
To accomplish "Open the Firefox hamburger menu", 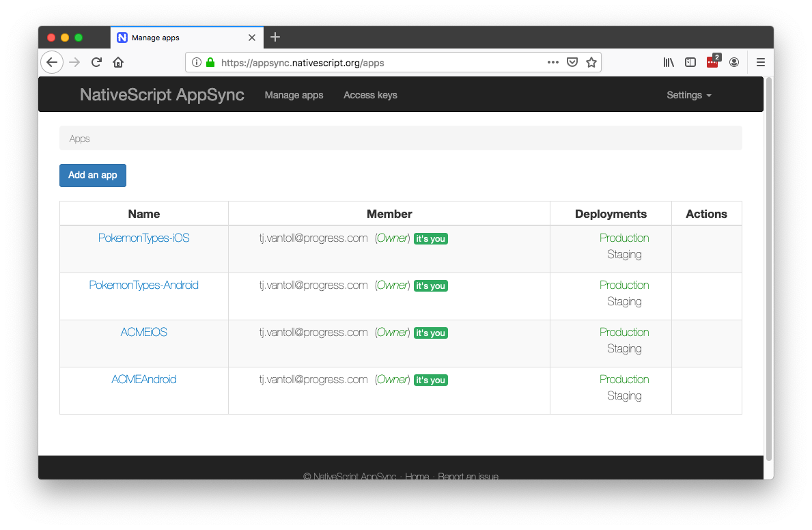I will click(760, 62).
